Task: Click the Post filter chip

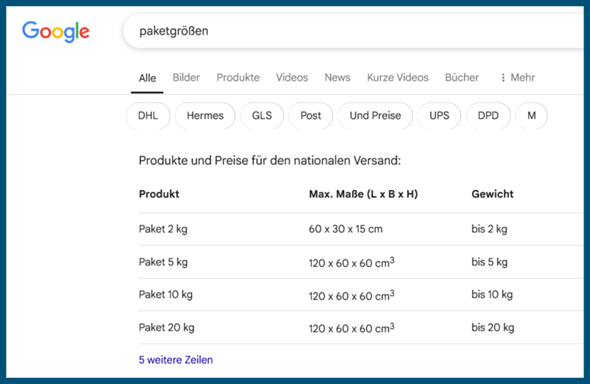Action: tap(311, 115)
